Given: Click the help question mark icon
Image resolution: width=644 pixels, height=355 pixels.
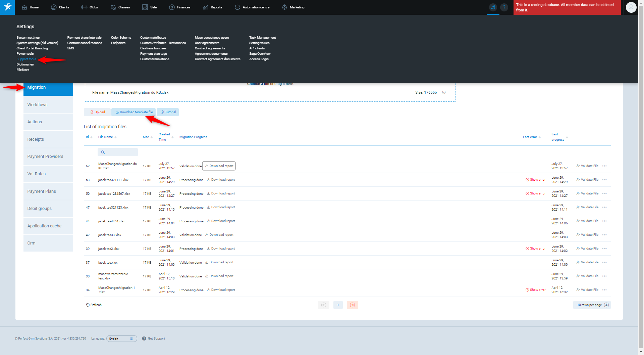Looking at the screenshot, I should coord(504,7).
